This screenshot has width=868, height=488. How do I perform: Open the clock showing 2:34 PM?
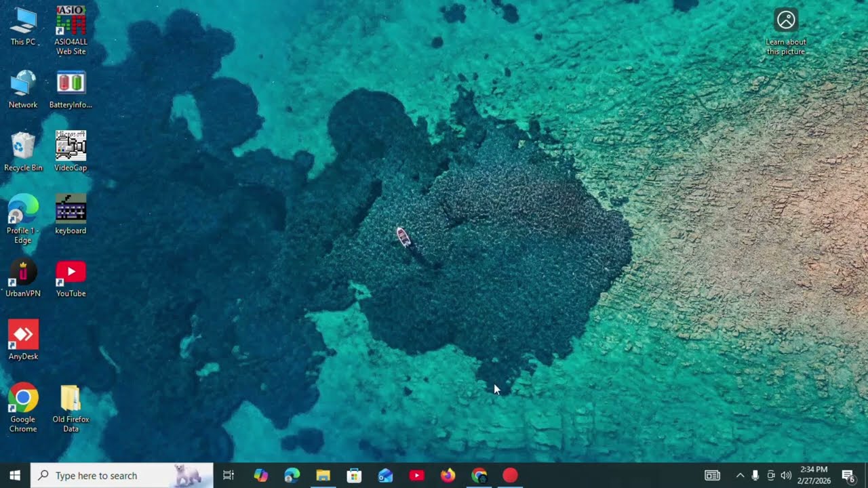point(814,475)
